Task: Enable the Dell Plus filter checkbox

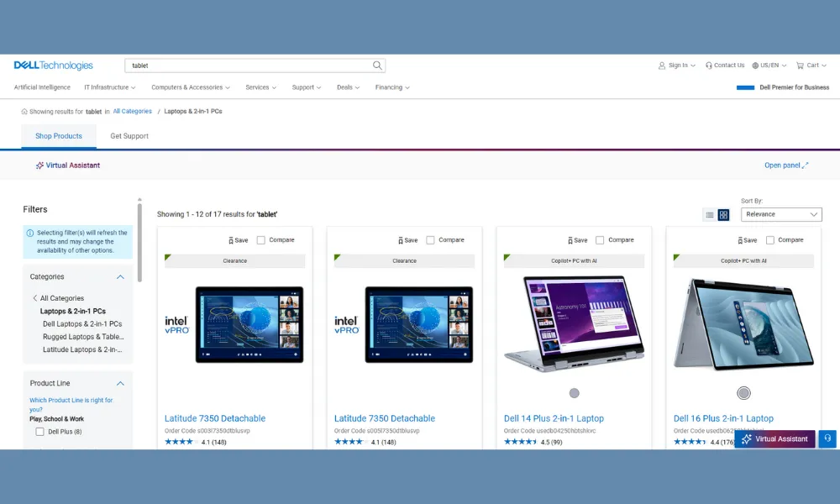Action: pyautogui.click(x=39, y=432)
